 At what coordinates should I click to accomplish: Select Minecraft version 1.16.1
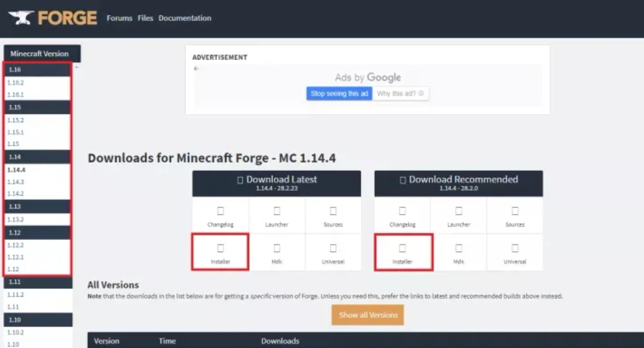click(x=15, y=95)
